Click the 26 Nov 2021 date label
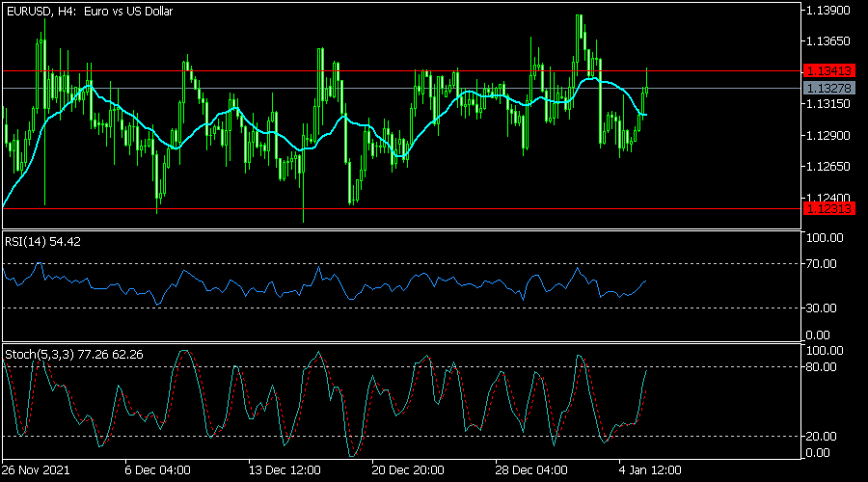Image resolution: width=868 pixels, height=482 pixels. [36, 471]
